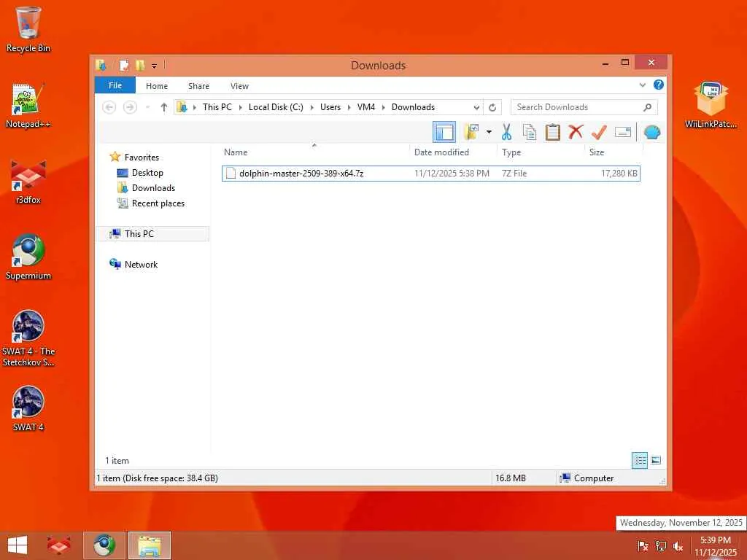Expand folder options toolbar dropdown arrow

click(x=489, y=132)
